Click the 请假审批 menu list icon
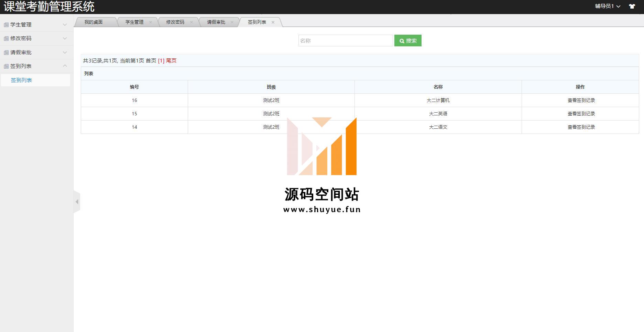 tap(6, 53)
